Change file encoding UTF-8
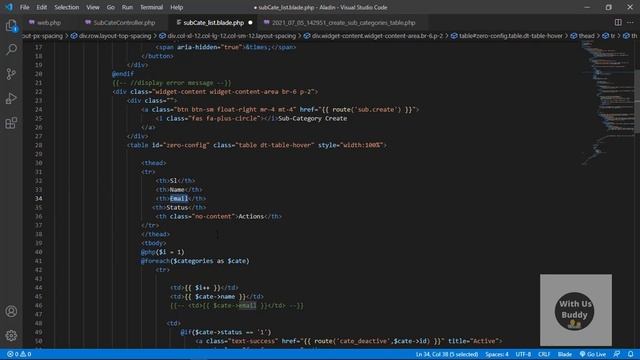Screen dimensions: 640x360 point(523,354)
